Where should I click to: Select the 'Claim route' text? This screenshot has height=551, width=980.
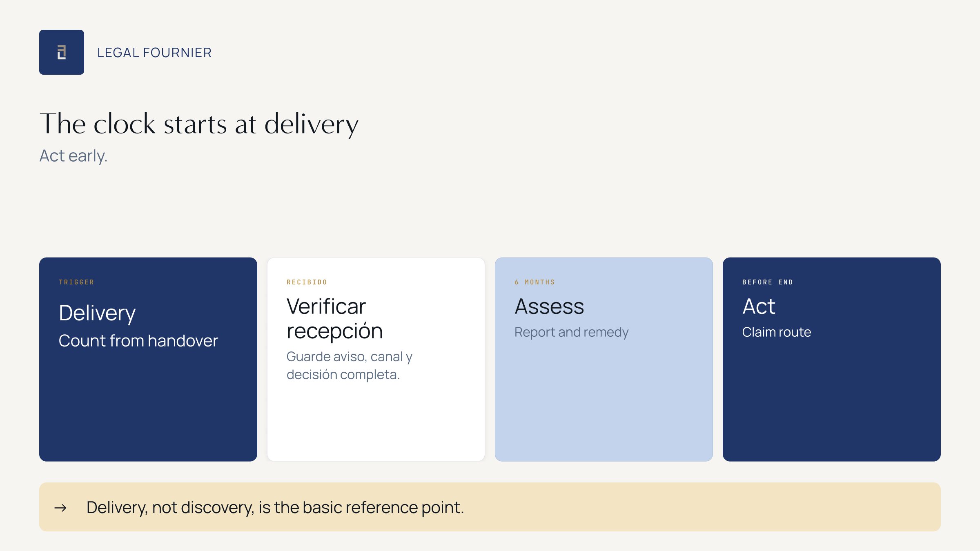[777, 332]
